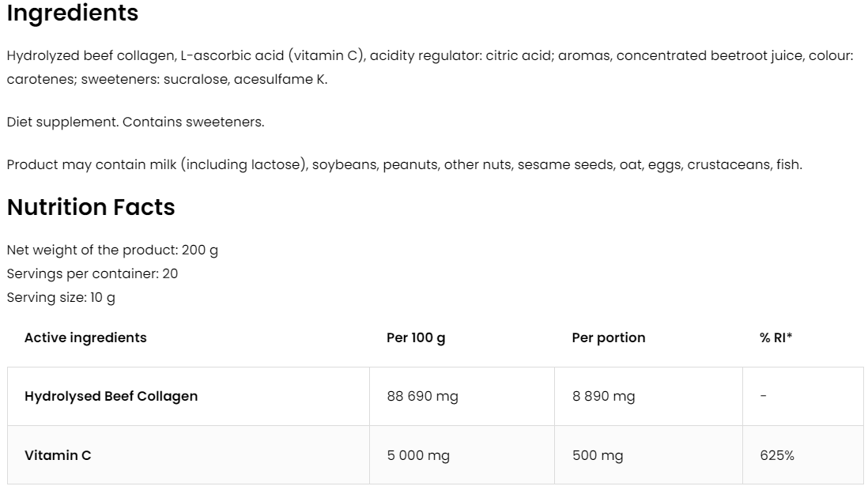Screen dimensions: 868x490
Task: Click the Ingredients heading
Action: (x=73, y=13)
